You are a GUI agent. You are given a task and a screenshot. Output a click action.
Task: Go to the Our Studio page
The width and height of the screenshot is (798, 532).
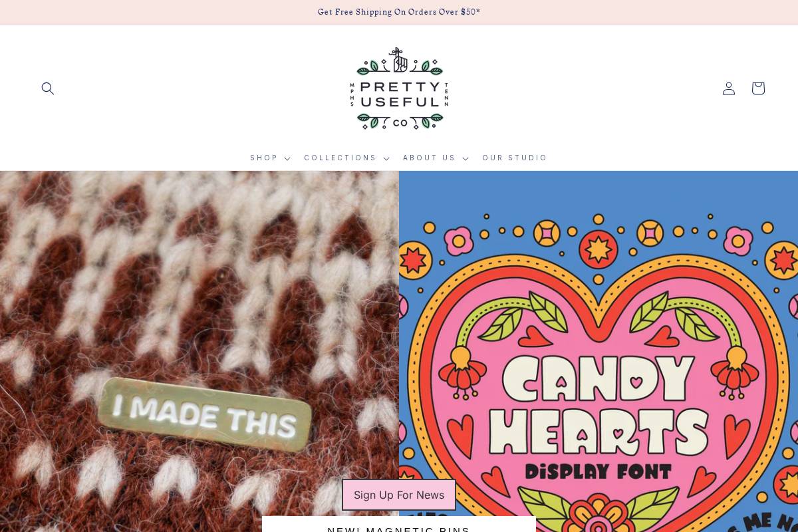(x=515, y=158)
